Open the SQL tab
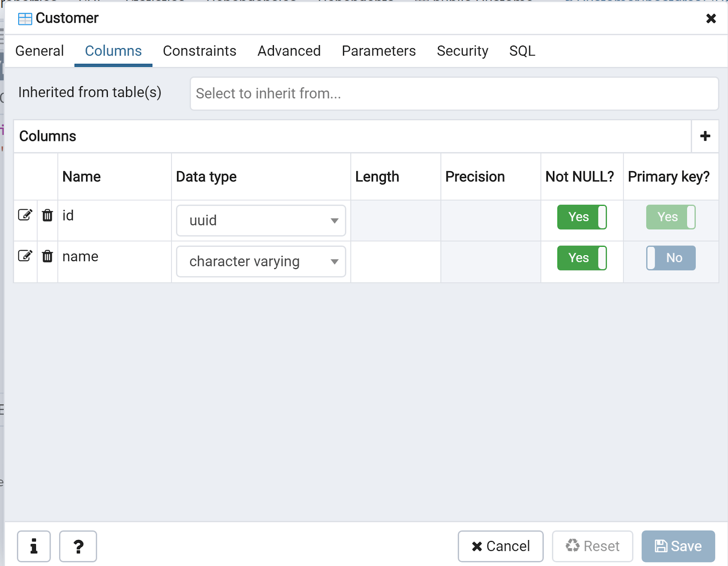This screenshot has width=728, height=566. 522,51
